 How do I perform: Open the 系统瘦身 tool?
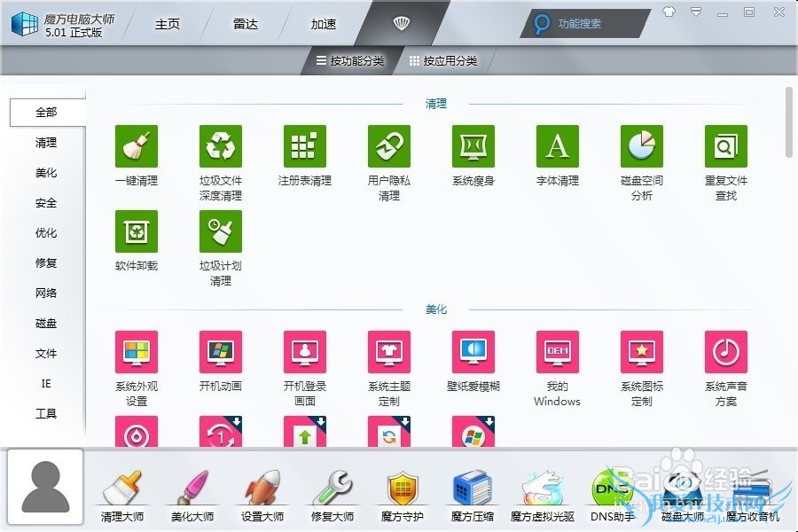(473, 146)
